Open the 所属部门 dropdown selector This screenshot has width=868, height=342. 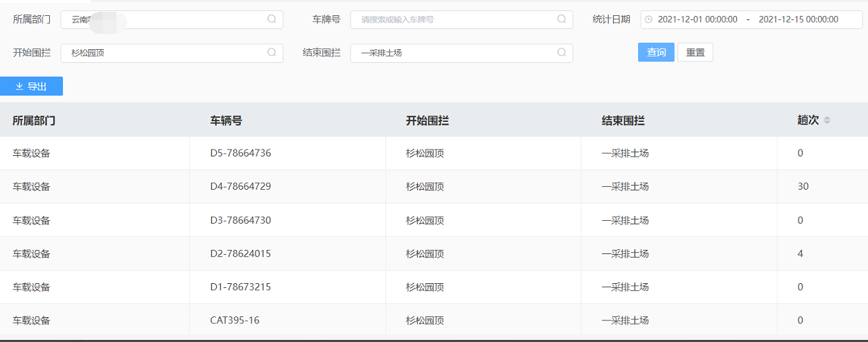tap(166, 19)
